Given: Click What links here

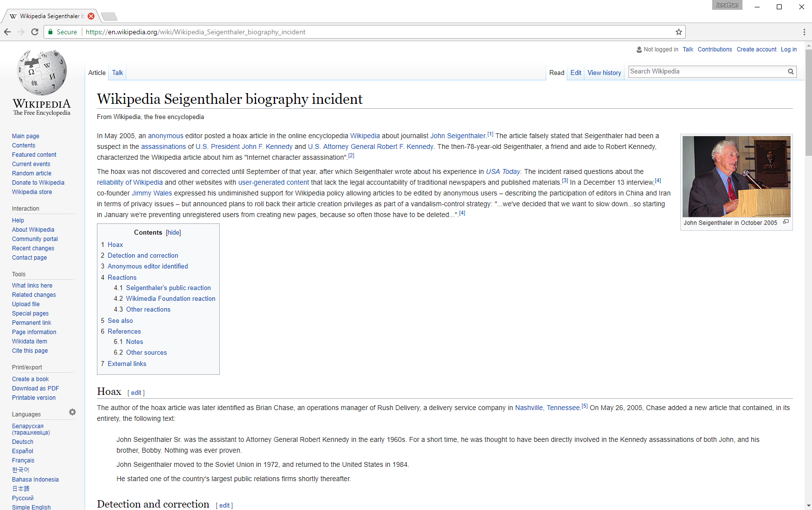Looking at the screenshot, I should 32,286.
